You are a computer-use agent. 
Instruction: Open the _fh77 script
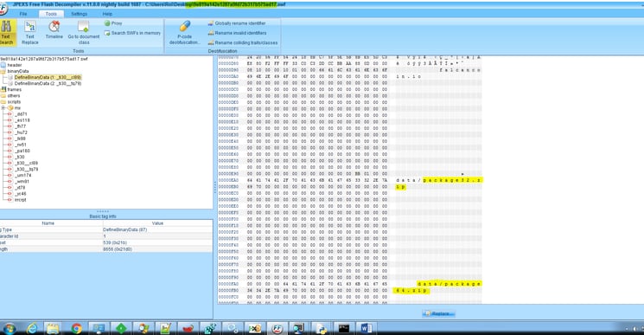coord(17,126)
